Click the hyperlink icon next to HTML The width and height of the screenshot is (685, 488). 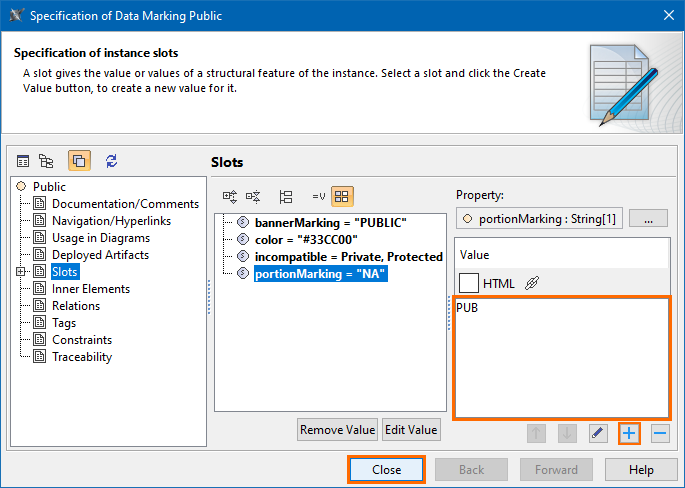532,283
